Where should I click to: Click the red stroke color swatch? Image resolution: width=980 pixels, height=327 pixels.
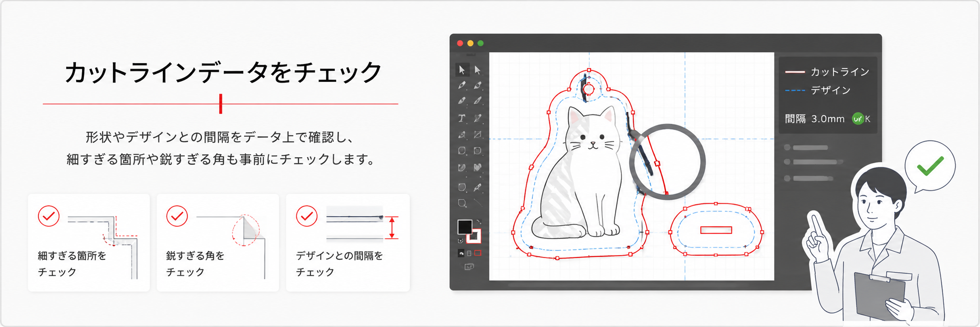[x=474, y=236]
